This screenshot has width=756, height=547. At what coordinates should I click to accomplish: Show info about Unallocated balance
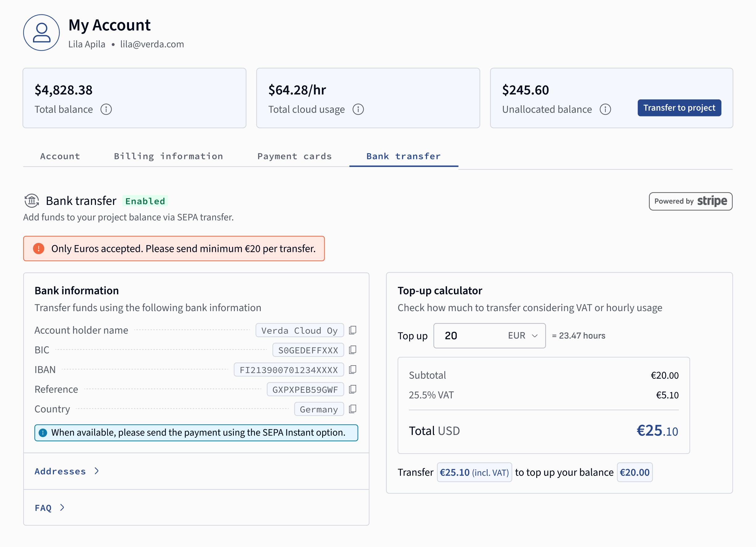coord(605,109)
